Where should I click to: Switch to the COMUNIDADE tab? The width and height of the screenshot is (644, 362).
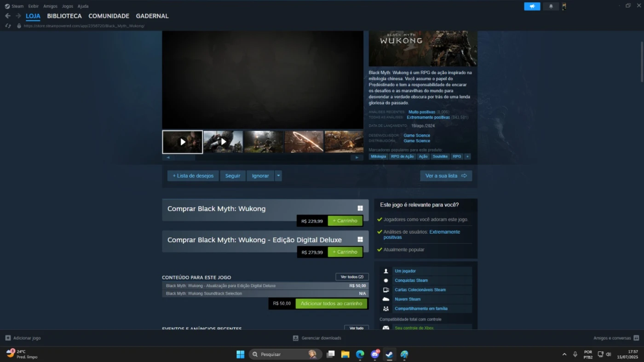(x=109, y=16)
